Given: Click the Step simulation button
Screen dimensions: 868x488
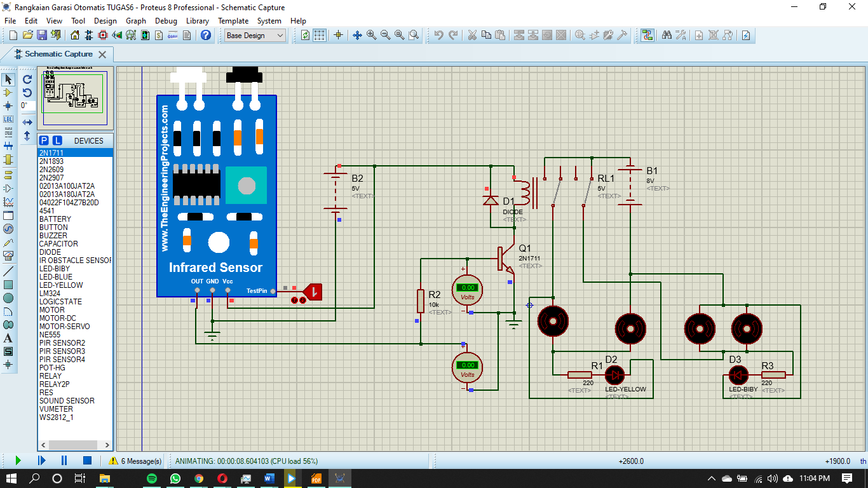Looking at the screenshot, I should 41,461.
